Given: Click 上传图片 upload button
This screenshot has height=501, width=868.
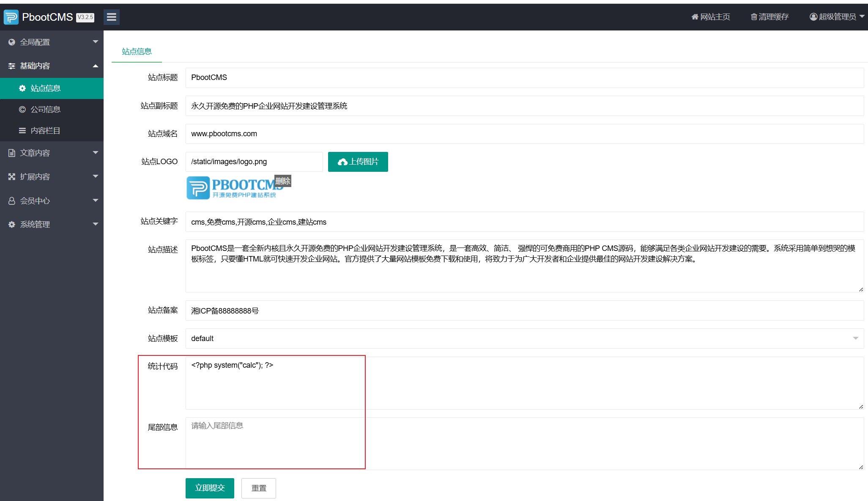Looking at the screenshot, I should click(x=358, y=162).
